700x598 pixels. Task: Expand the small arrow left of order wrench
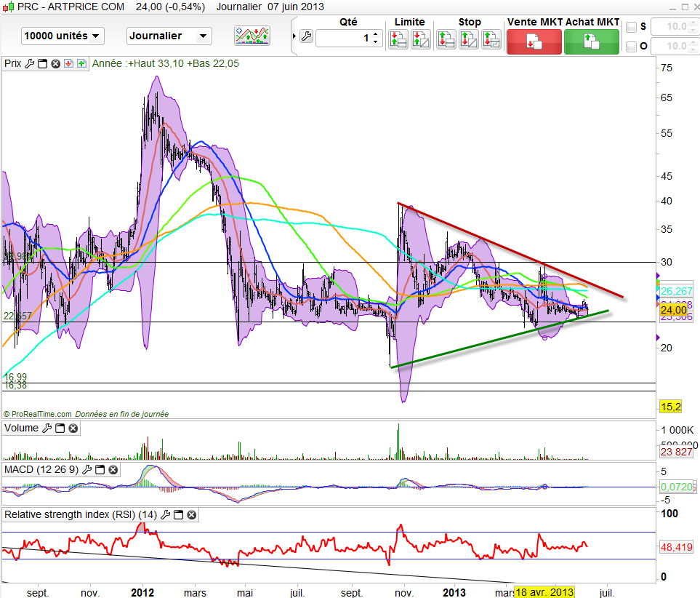(294, 36)
